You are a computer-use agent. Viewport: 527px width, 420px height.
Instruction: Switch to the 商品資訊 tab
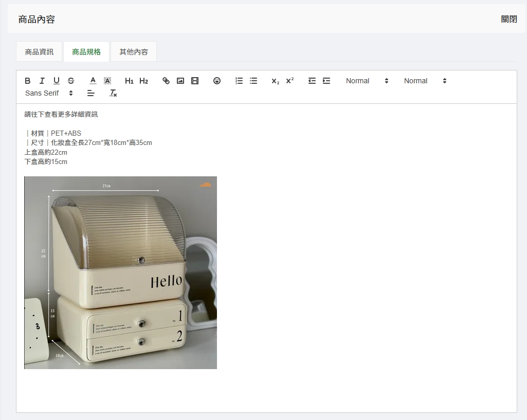(x=39, y=52)
